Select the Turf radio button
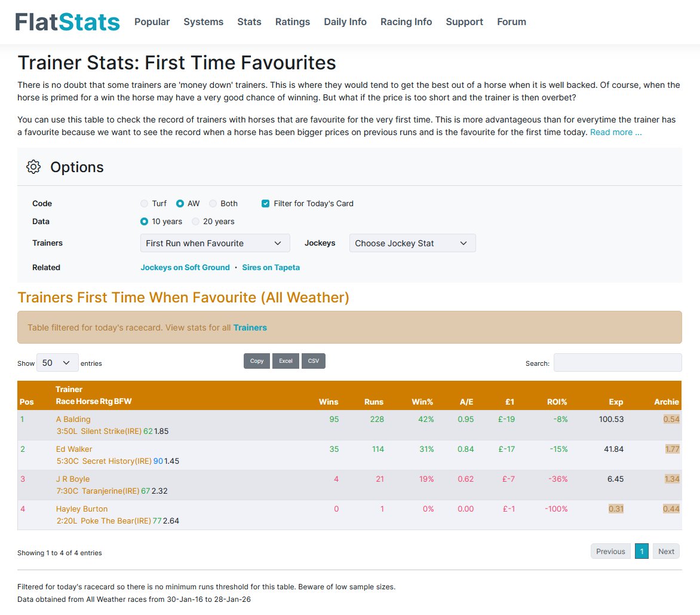 pos(144,204)
